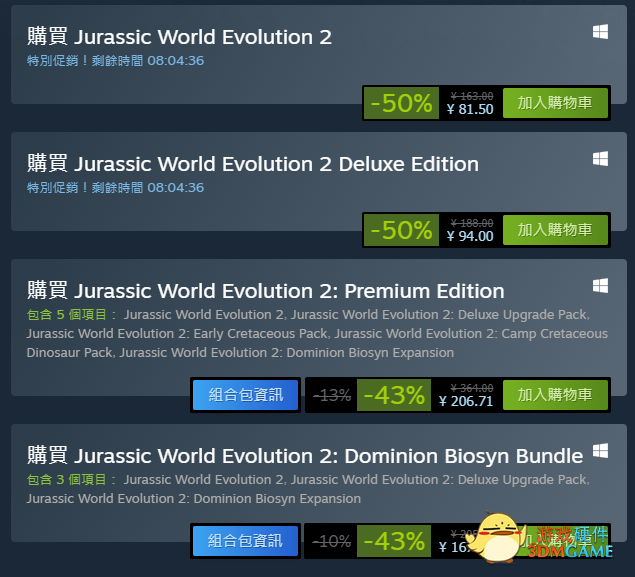Click the -43% badge on Dominion Biosyn Bundle

(394, 541)
